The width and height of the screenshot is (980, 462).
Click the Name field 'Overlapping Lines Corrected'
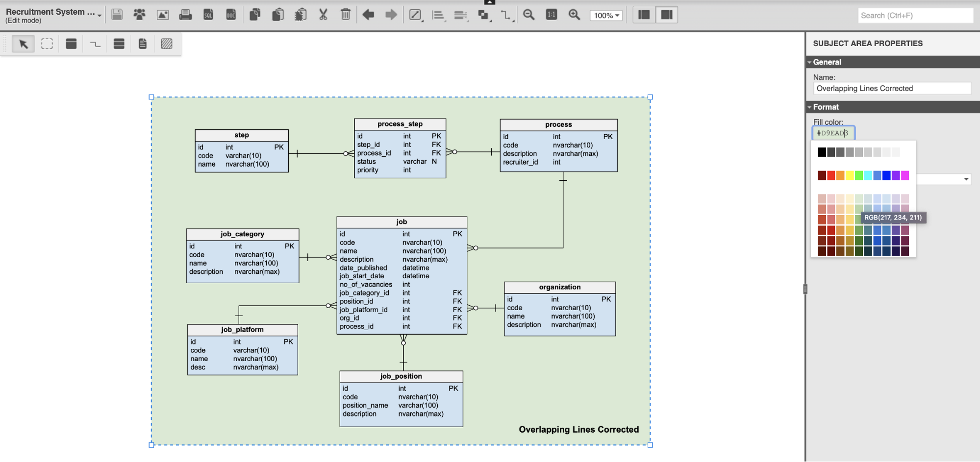[x=892, y=88]
